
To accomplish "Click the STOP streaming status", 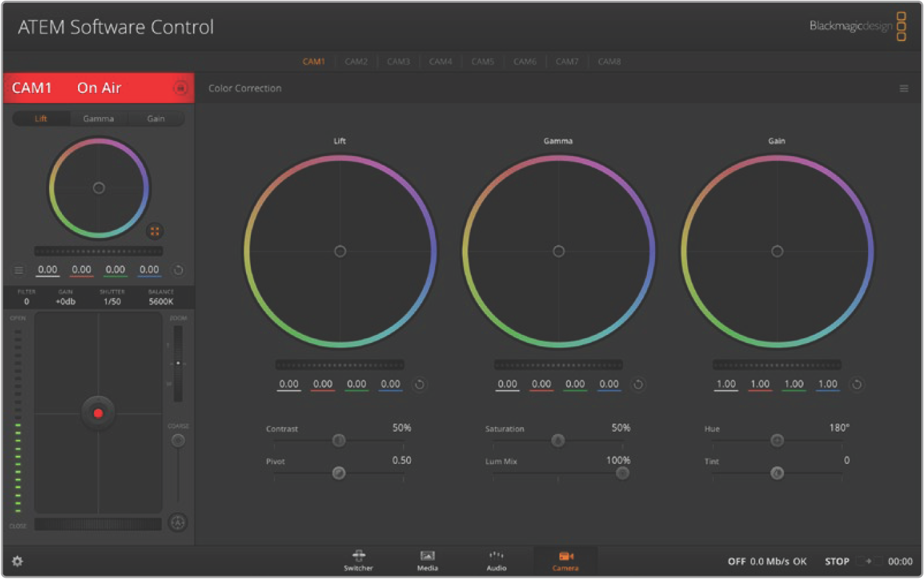I will (837, 561).
